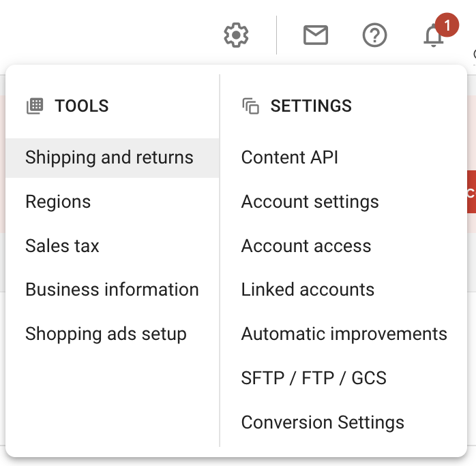Image resolution: width=476 pixels, height=466 pixels.
Task: Click the red notification count badge
Action: 447,25
